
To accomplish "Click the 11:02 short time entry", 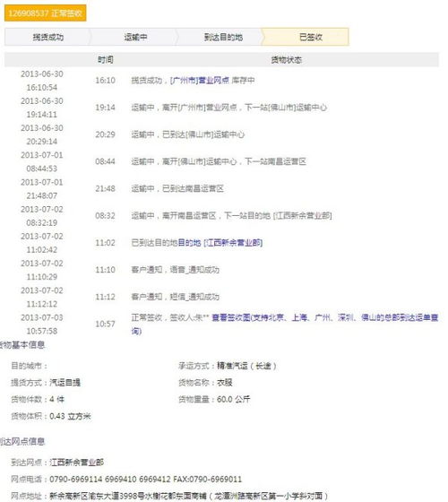I will pyautogui.click(x=106, y=243).
